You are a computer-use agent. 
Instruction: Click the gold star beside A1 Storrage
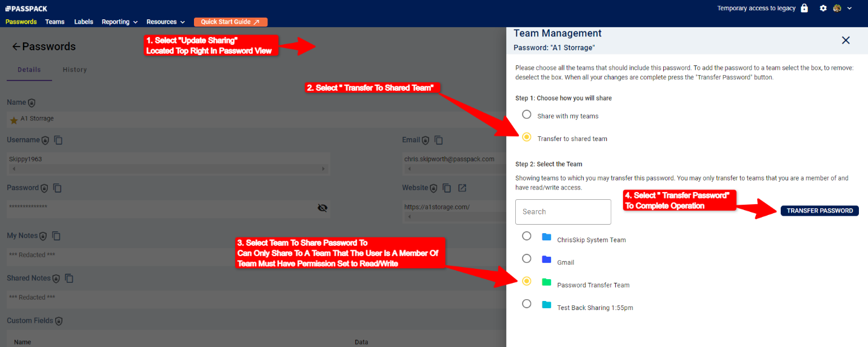pos(14,120)
